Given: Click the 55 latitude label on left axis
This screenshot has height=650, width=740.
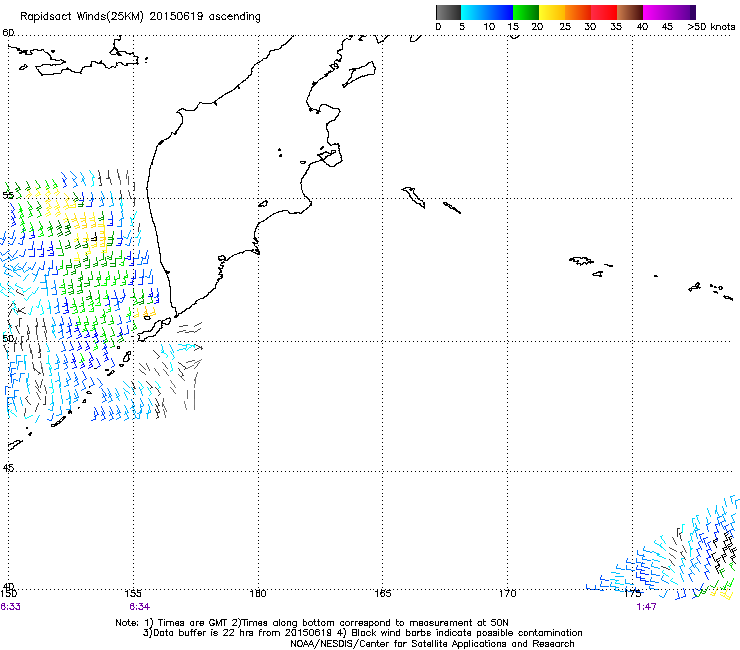Looking at the screenshot, I should (8, 195).
